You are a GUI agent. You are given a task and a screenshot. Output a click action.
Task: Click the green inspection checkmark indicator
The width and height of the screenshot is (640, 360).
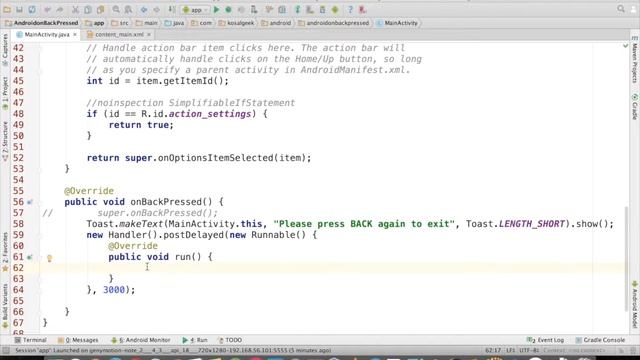tap(625, 46)
